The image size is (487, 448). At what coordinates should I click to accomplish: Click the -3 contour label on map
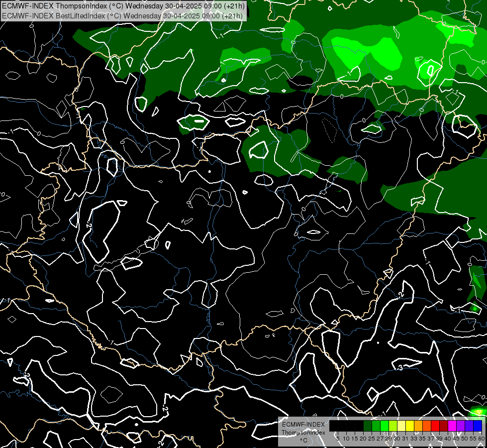tap(400, 368)
